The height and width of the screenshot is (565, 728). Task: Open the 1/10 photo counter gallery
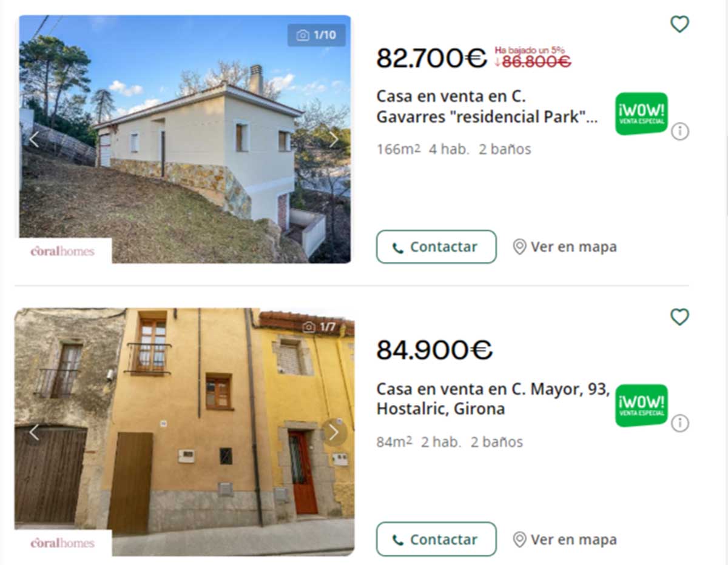tap(317, 35)
